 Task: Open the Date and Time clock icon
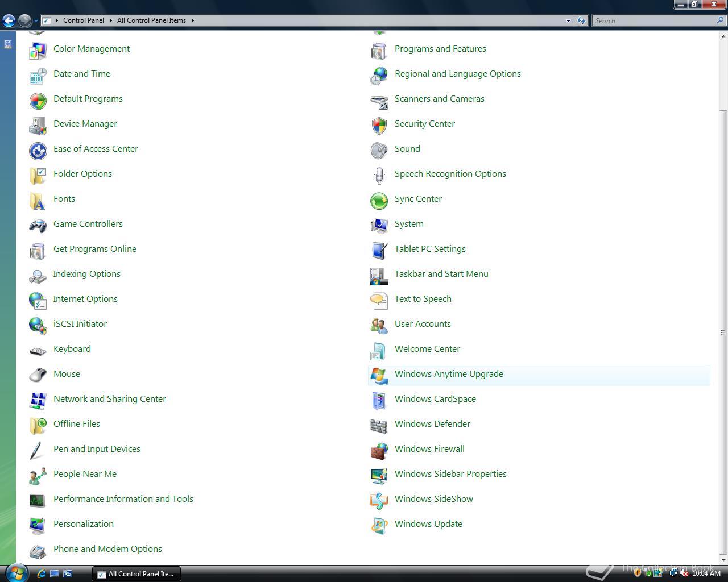pos(38,75)
